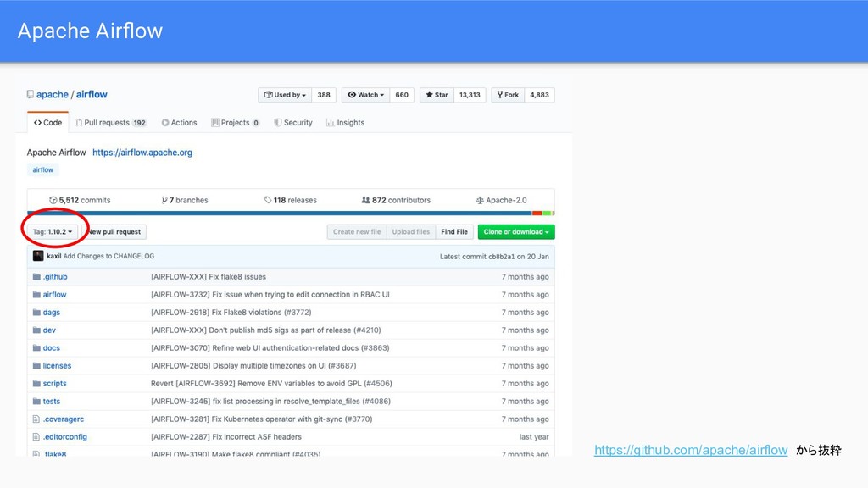Open the scripts folder name
The width and height of the screenshot is (868, 488).
[55, 384]
